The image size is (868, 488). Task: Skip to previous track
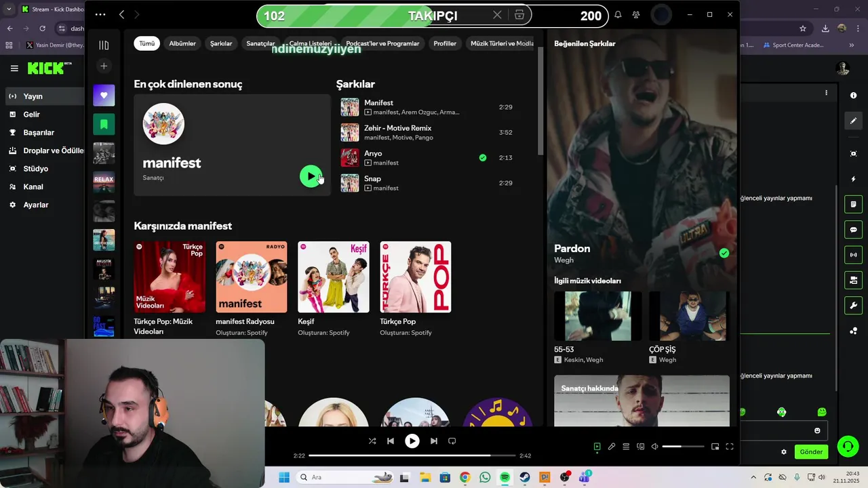coord(391,441)
